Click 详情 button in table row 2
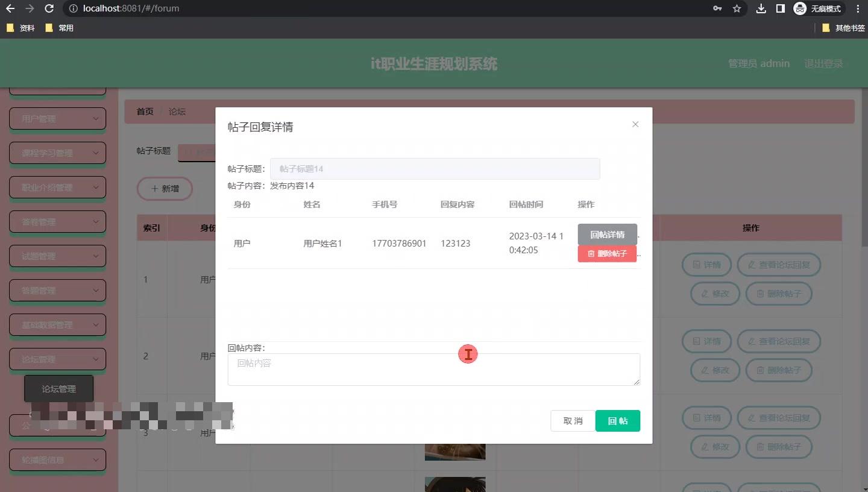 pyautogui.click(x=706, y=341)
